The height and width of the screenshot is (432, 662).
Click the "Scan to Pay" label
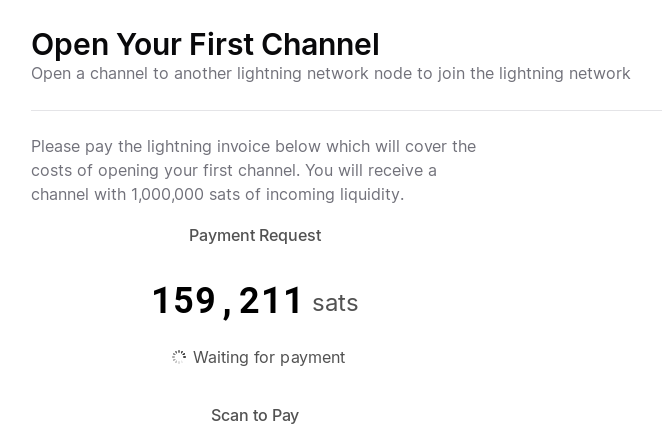(x=255, y=415)
